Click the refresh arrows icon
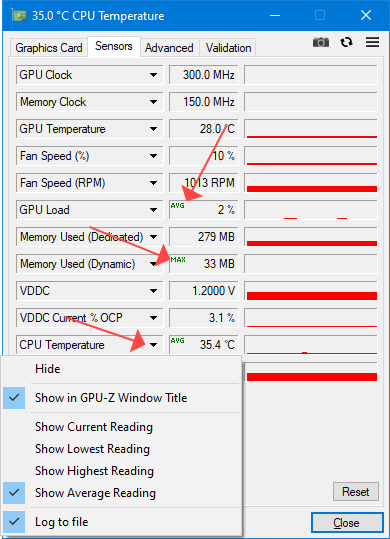 (x=346, y=42)
